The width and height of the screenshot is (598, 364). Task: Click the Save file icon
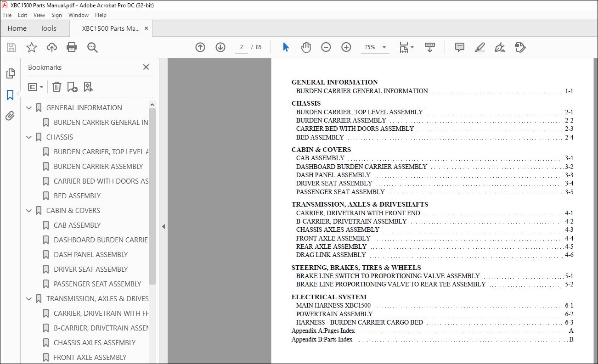pos(11,47)
